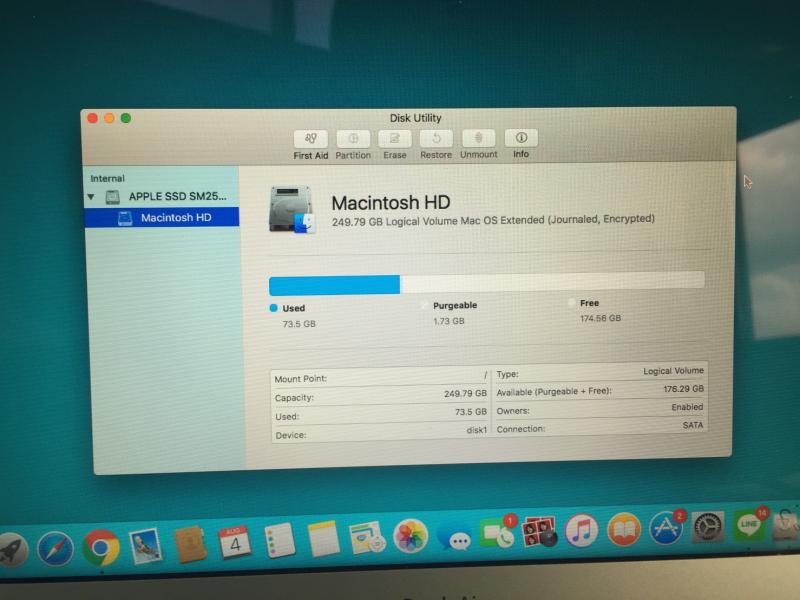Open Notes from the Dock

[x=323, y=538]
